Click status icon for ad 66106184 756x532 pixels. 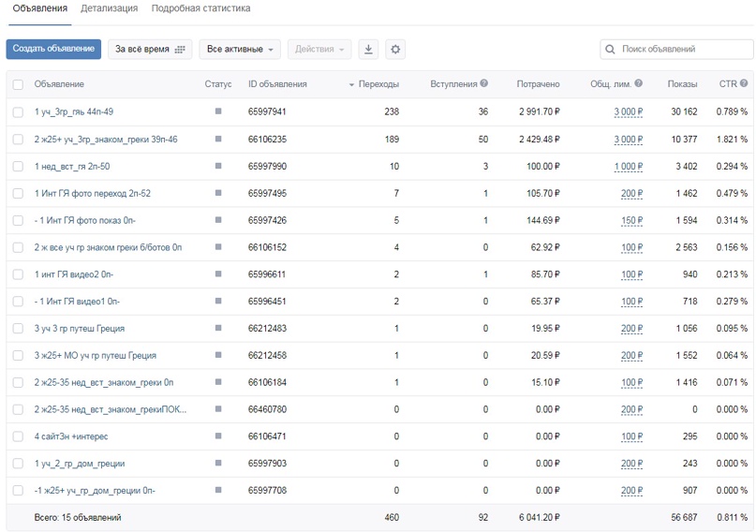click(218, 381)
